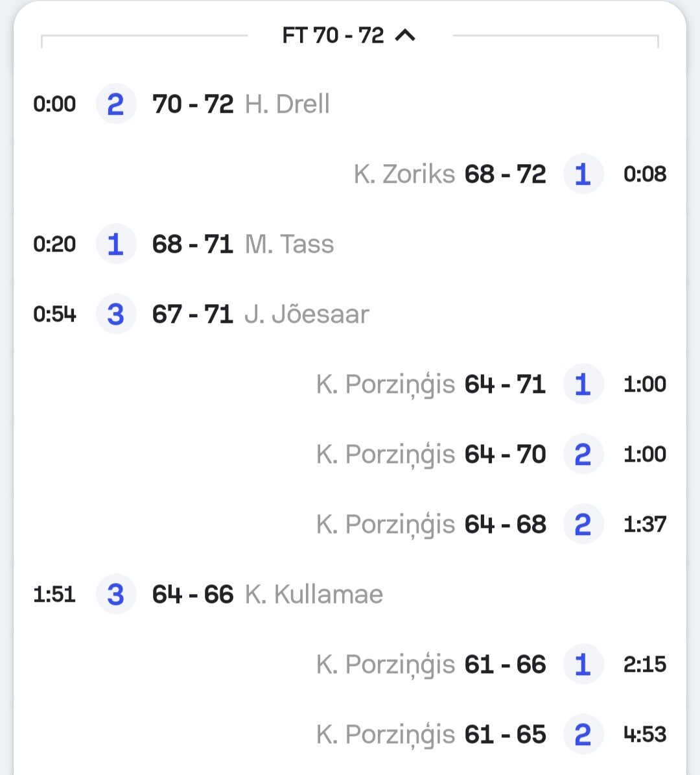This screenshot has height=775, width=700.
Task: Click the 70 - 72 score at 0:00
Action: 192,104
